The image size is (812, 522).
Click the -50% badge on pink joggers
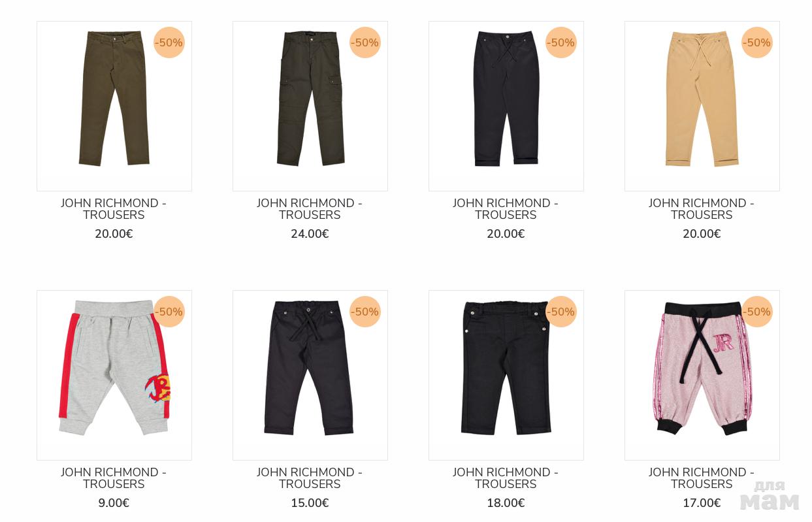[757, 312]
